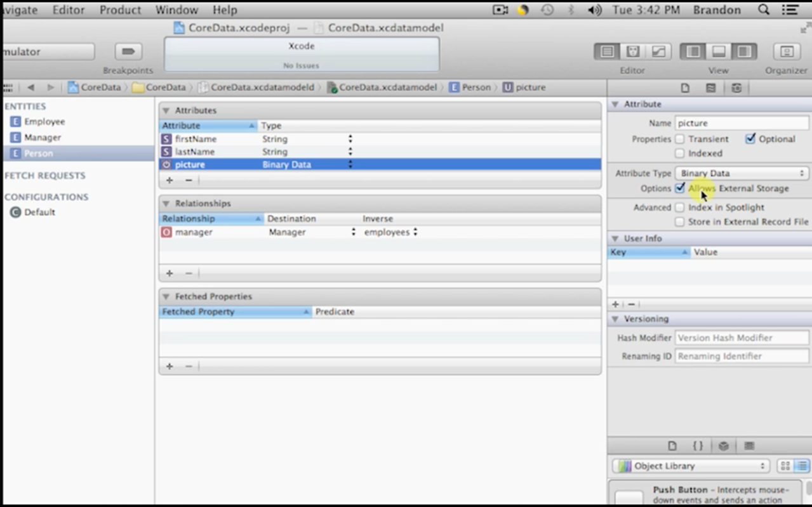Open Spotlight search in menu bar
The image size is (812, 507).
764,10
